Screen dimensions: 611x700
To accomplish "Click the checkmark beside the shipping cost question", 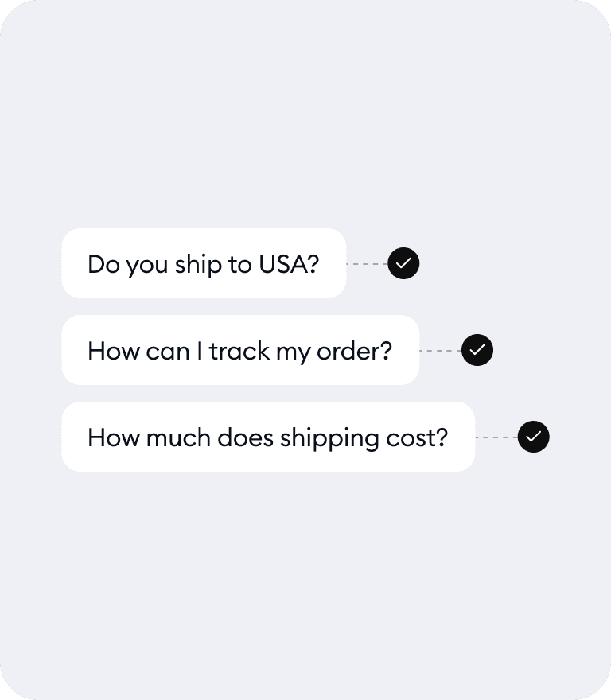I will (533, 437).
